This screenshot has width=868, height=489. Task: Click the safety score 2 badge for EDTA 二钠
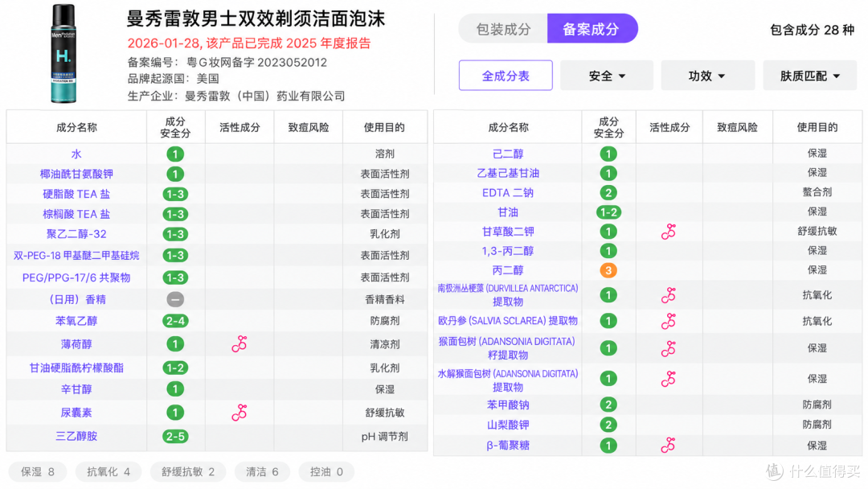point(608,193)
